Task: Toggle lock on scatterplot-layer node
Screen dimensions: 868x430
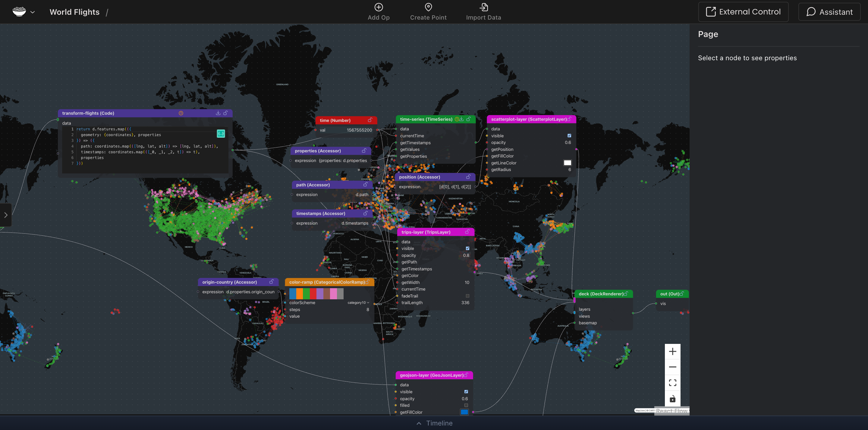Action: pos(569,119)
